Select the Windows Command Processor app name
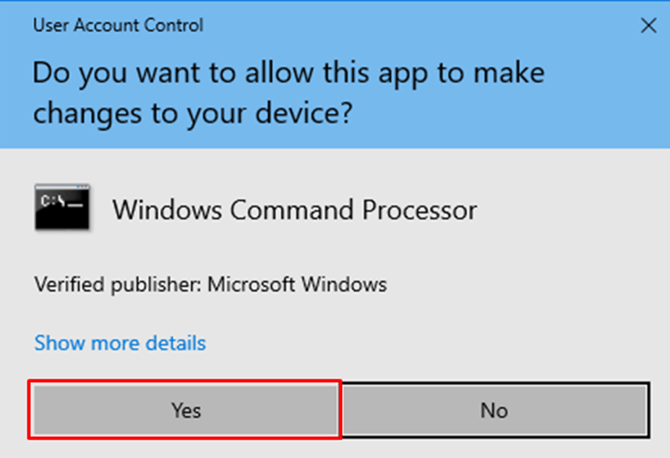670x458 pixels. [x=294, y=210]
